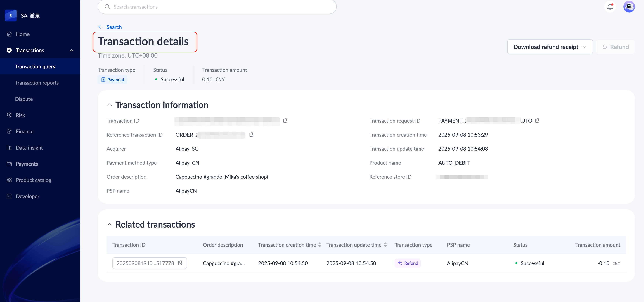
Task: Open Transaction reports menu item
Action: (37, 83)
